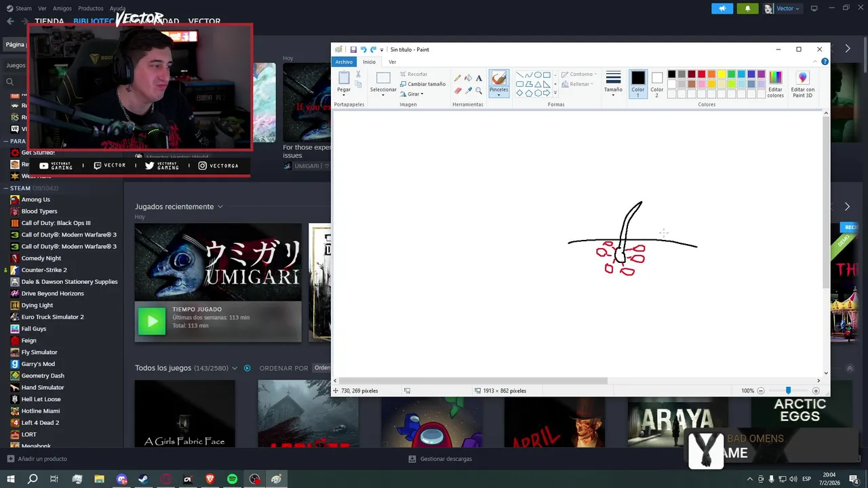Image resolution: width=868 pixels, height=488 pixels.
Task: Open Seleccionar dropdown arrow
Action: [x=383, y=95]
